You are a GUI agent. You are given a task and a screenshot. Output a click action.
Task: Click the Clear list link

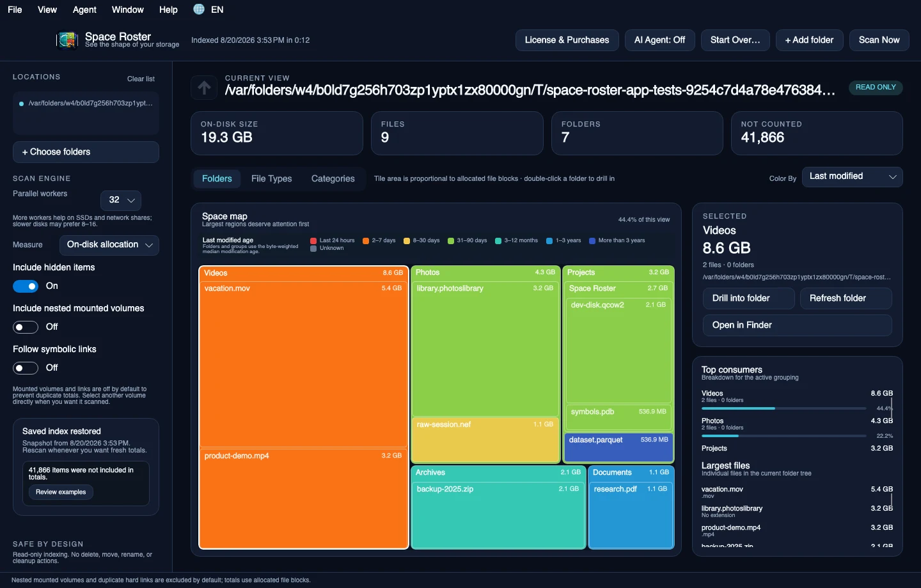141,79
